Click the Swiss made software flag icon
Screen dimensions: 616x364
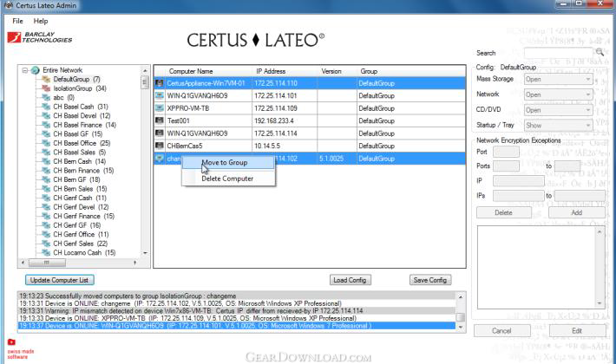point(11,342)
